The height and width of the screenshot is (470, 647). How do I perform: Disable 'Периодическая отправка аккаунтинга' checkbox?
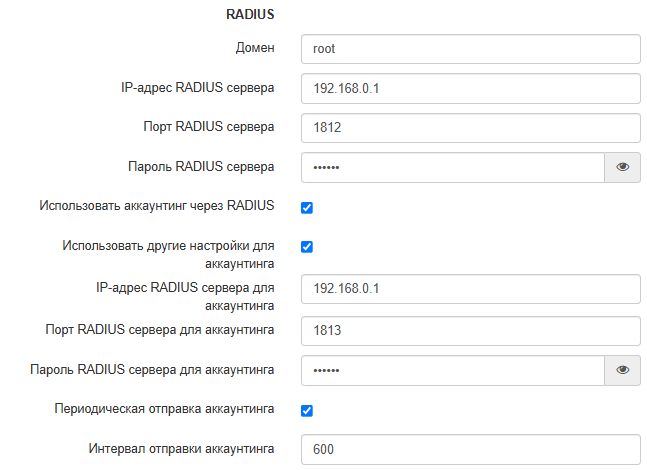pyautogui.click(x=307, y=411)
